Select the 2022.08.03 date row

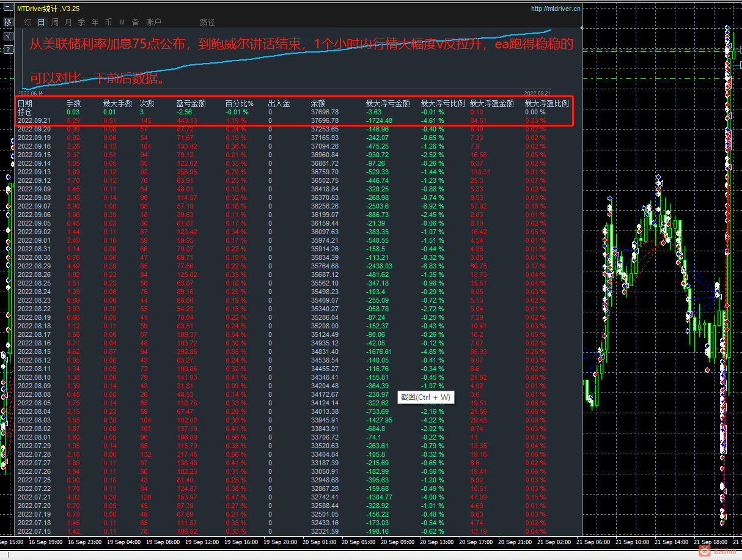(x=34, y=421)
